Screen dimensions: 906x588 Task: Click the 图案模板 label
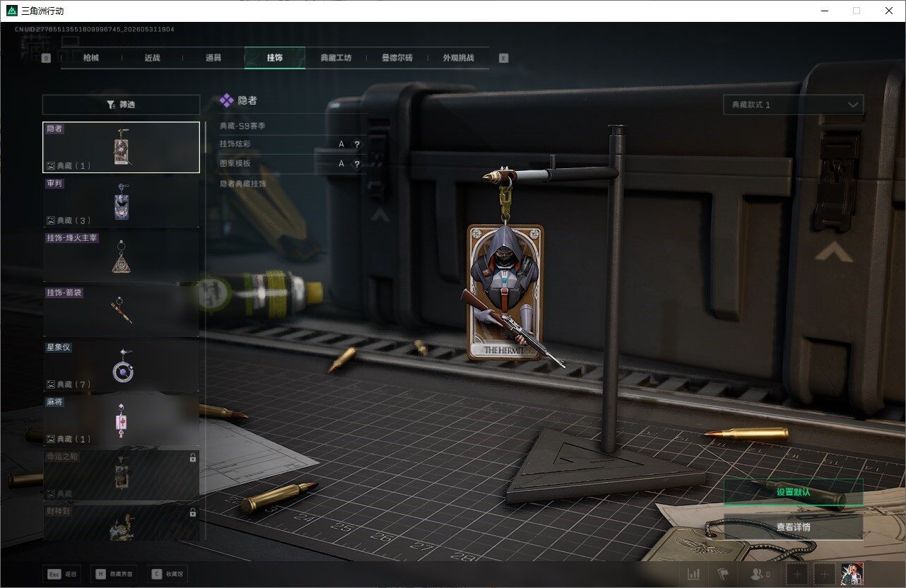click(235, 164)
